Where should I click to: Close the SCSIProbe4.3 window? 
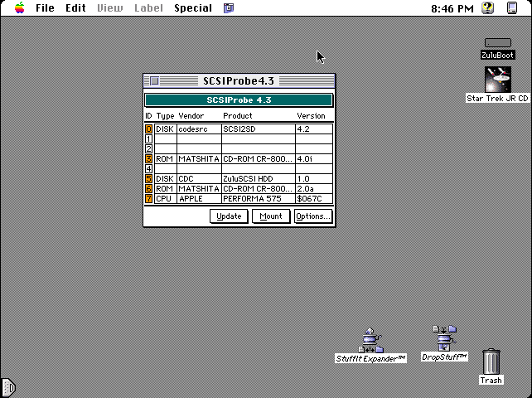tap(154, 80)
